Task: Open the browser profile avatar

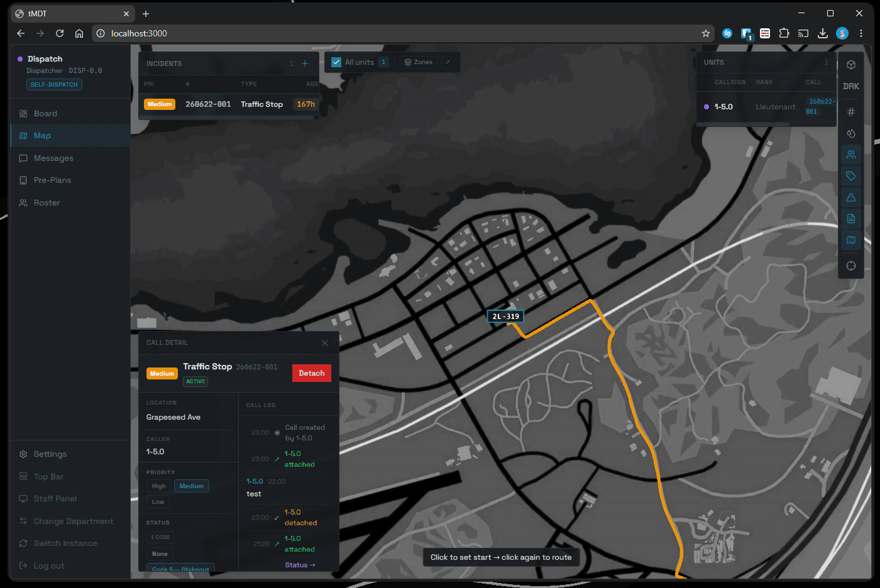Action: coord(842,33)
